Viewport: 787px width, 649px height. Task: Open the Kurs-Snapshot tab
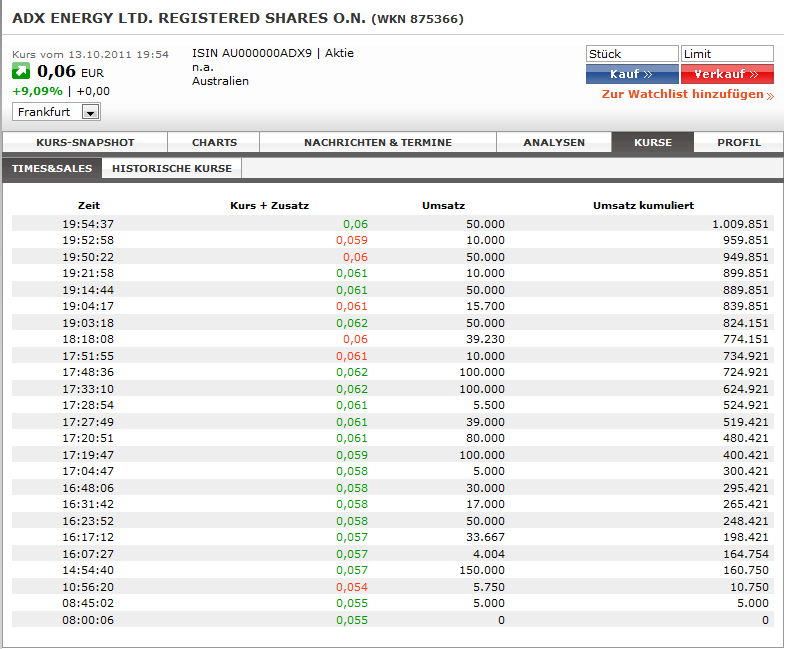[x=85, y=143]
